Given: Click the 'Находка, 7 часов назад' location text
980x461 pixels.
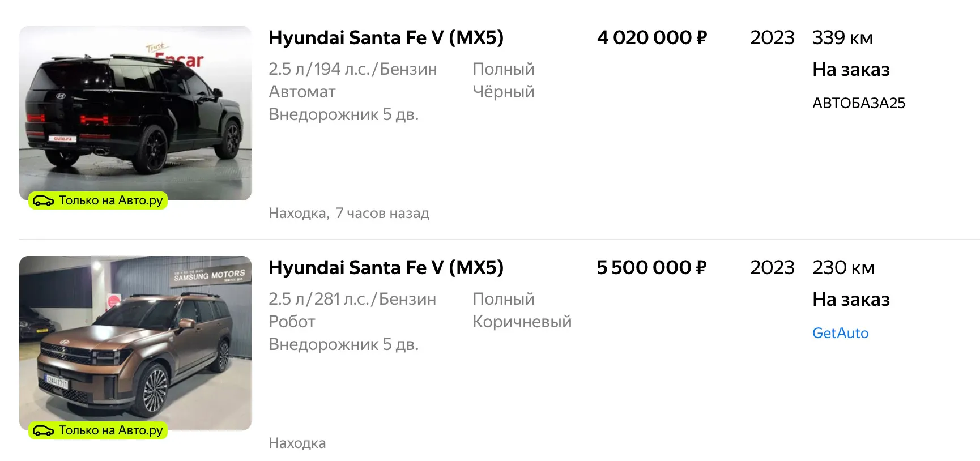Looking at the screenshot, I should coord(348,214).
